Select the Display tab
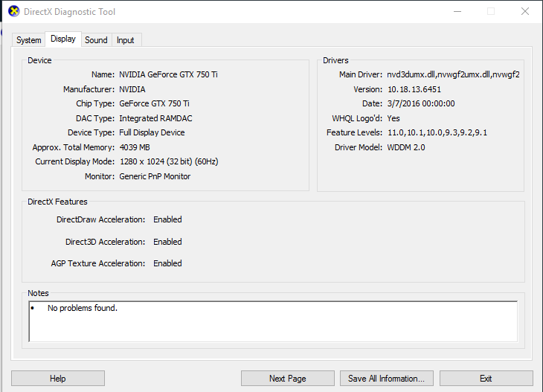543x392 pixels. (x=63, y=39)
